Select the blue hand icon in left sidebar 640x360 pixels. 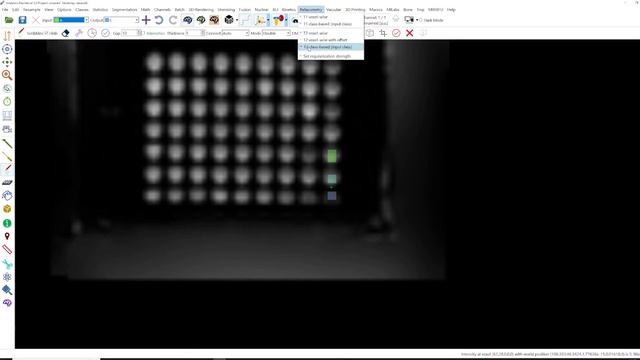click(7, 196)
